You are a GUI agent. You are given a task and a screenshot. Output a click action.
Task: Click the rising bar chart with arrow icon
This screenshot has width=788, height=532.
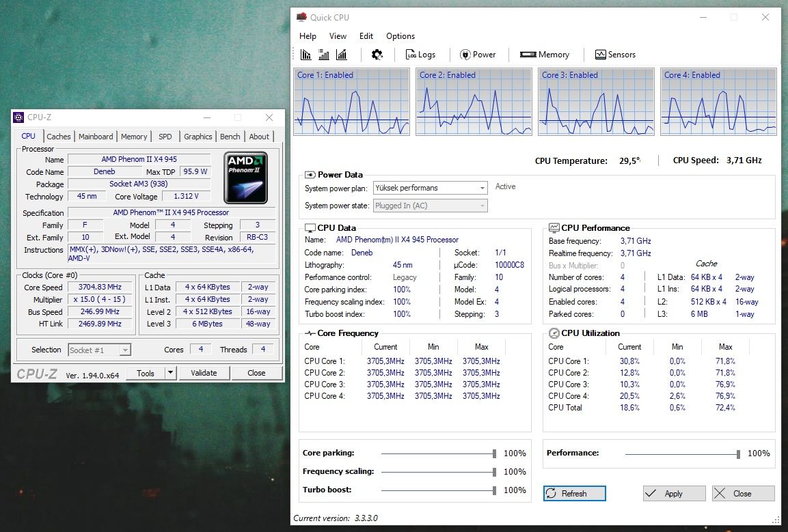[x=342, y=54]
